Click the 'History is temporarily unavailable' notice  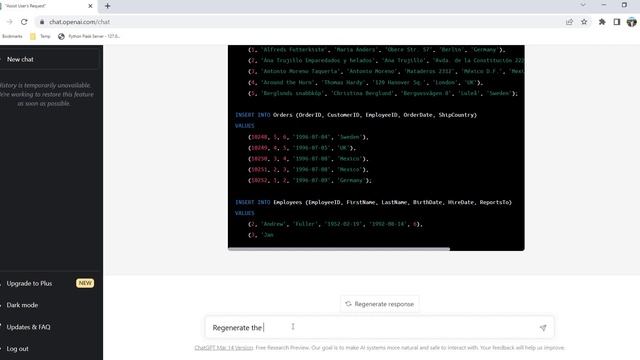(46, 94)
